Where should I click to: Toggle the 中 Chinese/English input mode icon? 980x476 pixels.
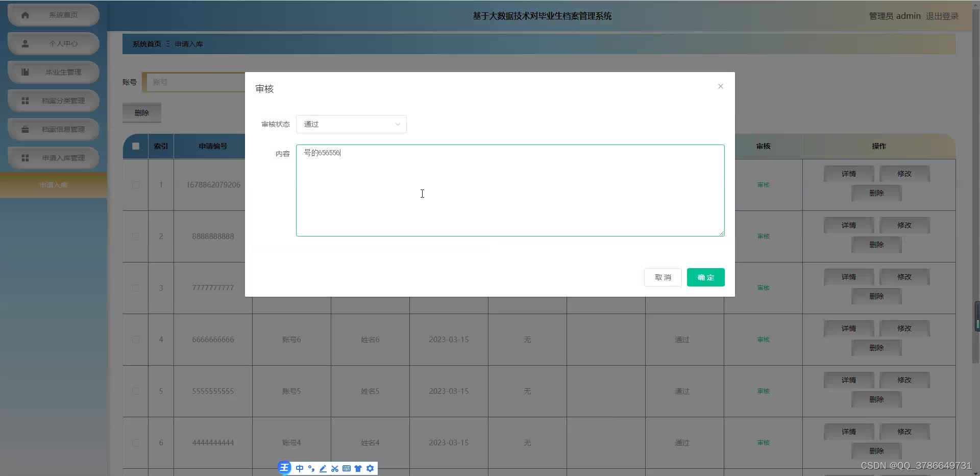coord(300,468)
